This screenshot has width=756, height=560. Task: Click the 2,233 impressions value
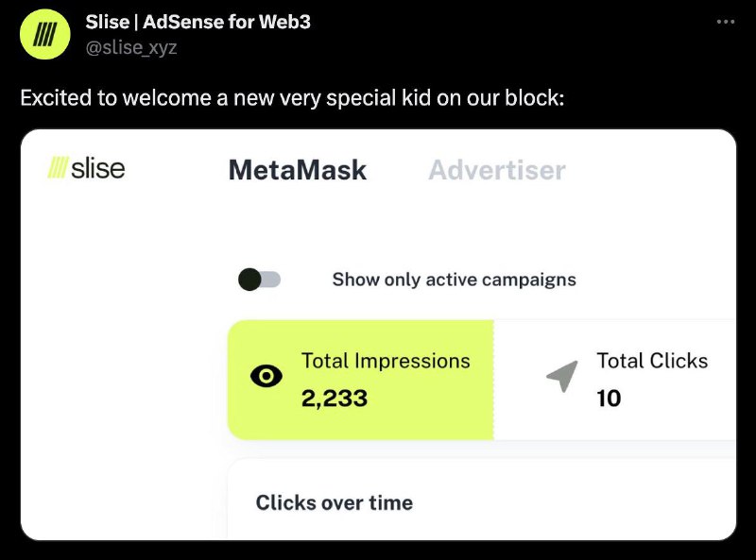point(335,399)
